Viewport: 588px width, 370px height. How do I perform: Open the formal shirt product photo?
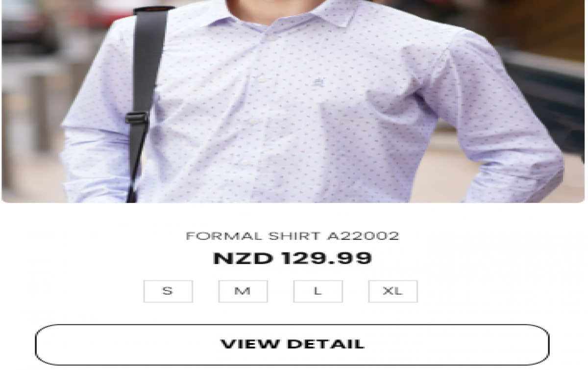293,101
